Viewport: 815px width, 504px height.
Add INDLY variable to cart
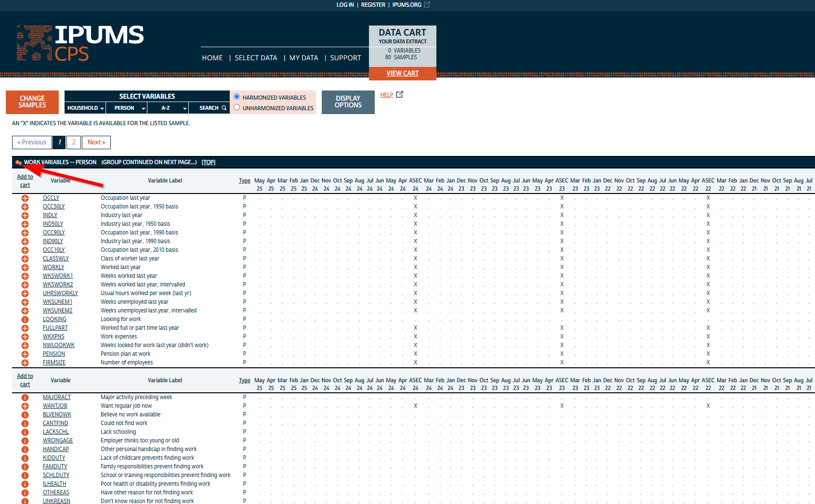tap(25, 216)
